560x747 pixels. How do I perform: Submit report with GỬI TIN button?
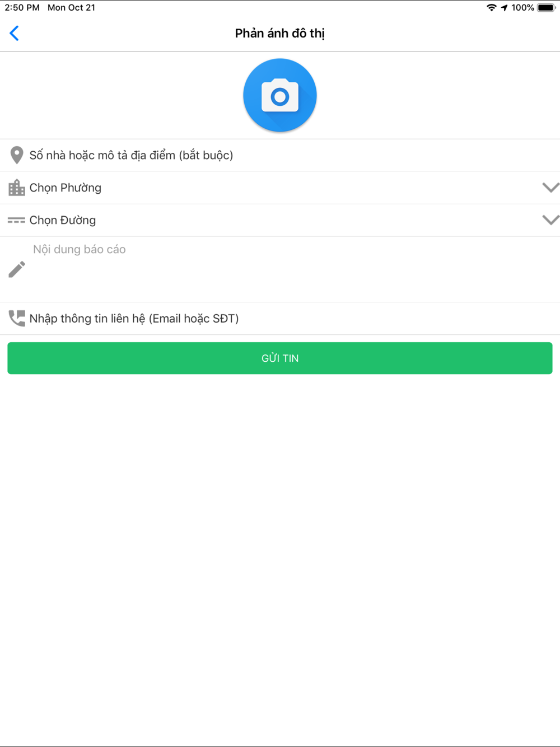pyautogui.click(x=280, y=358)
